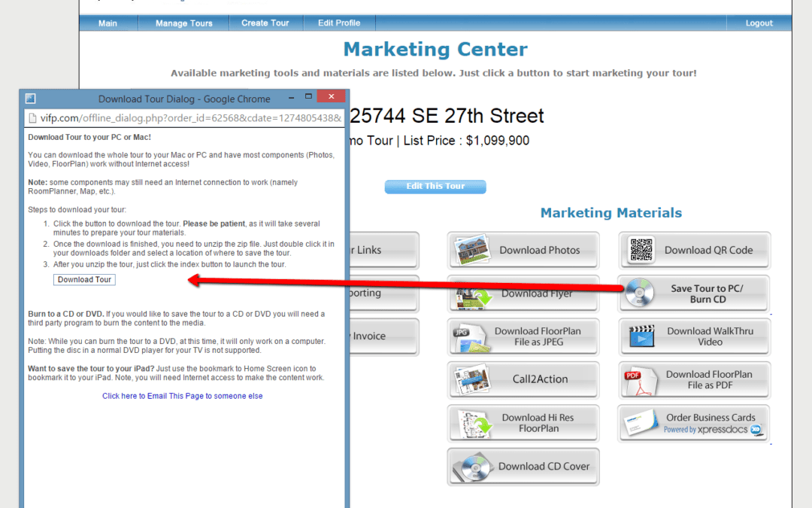Screen dimensions: 812x508
Task: Open the Main menu tab
Action: coord(108,23)
